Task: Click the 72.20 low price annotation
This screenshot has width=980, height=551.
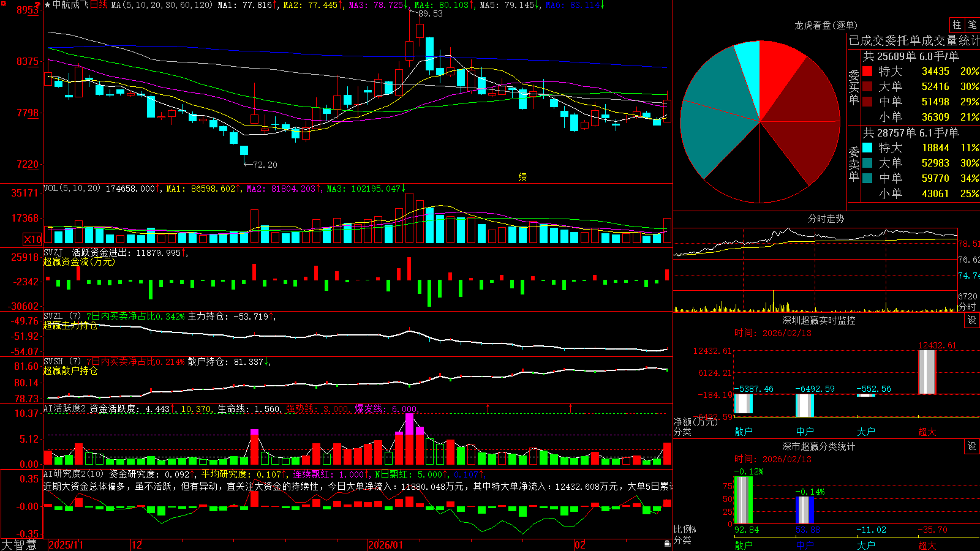Action: tap(265, 165)
